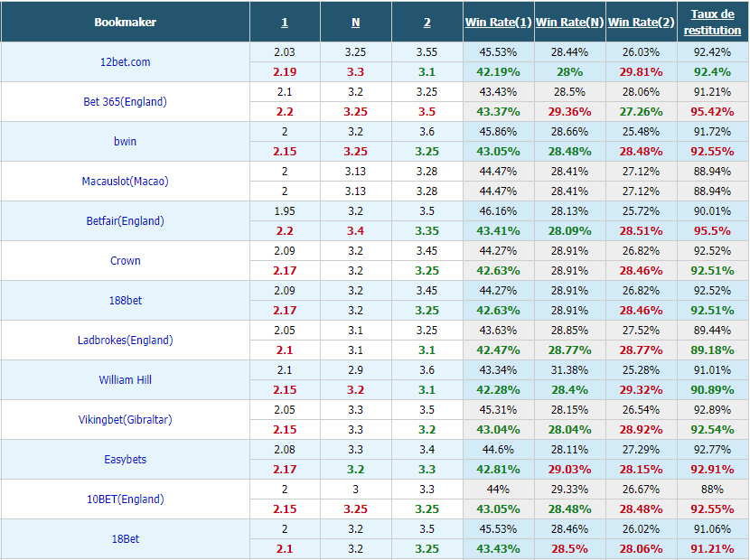750x560 pixels.
Task: Click the green 3.35 odds in the Betfair row
Action: [x=427, y=231]
